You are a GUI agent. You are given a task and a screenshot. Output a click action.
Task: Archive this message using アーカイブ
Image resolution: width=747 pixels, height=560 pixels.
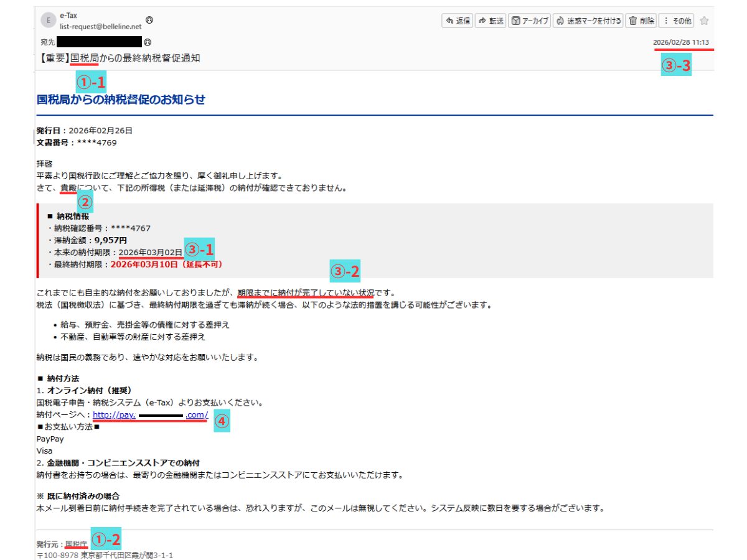(x=530, y=21)
